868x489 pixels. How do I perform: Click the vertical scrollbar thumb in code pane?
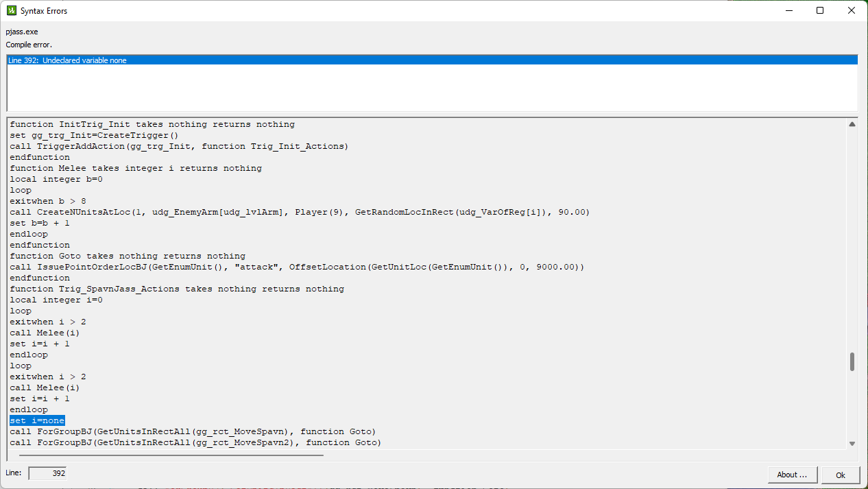tap(852, 361)
